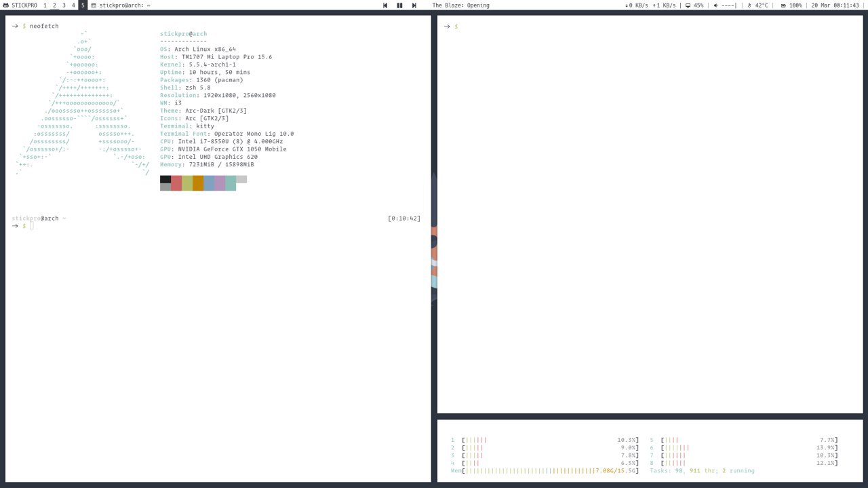The image size is (868, 488).
Task: Click the purple color block in neofetch
Action: point(220,183)
